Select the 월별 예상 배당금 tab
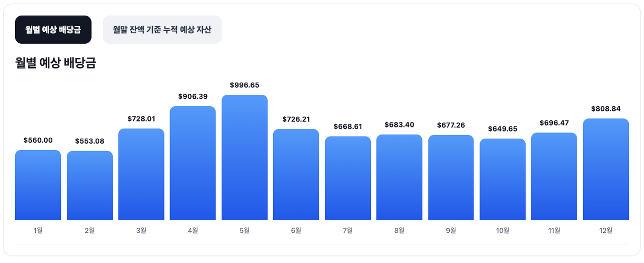 coord(53,30)
